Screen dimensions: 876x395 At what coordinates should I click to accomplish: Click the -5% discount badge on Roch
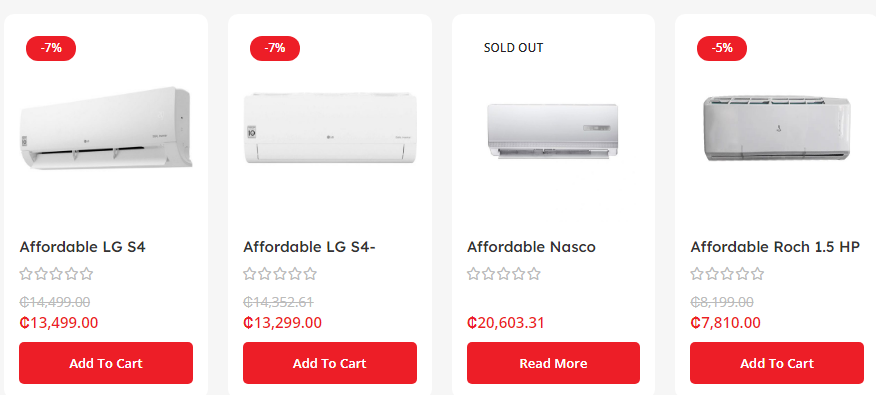tap(722, 48)
